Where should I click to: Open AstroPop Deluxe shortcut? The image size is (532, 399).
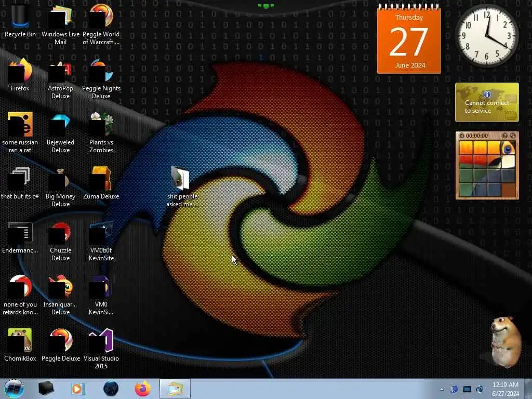pyautogui.click(x=60, y=79)
